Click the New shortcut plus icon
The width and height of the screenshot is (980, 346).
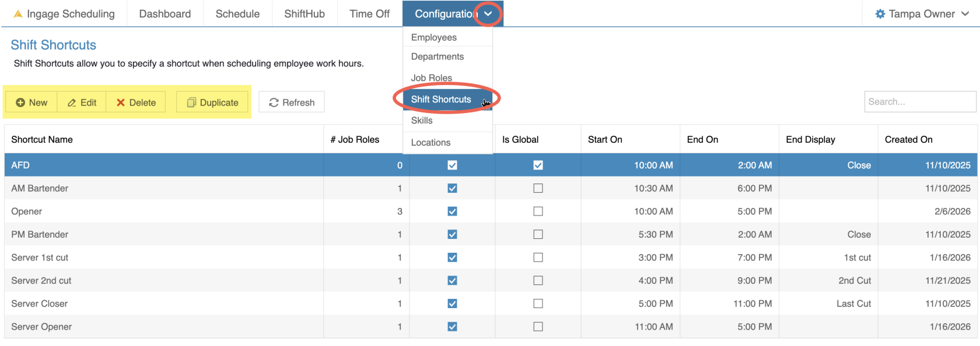[x=20, y=103]
